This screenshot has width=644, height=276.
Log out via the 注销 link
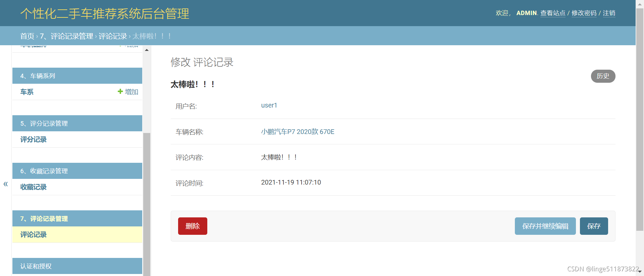click(609, 13)
